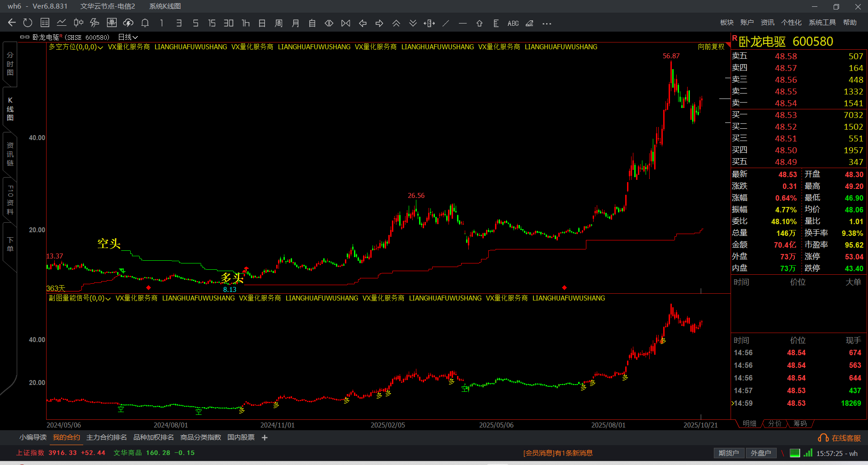Screen dimensions: 868x465
Task: Open the 账户 menu
Action: [x=747, y=23]
